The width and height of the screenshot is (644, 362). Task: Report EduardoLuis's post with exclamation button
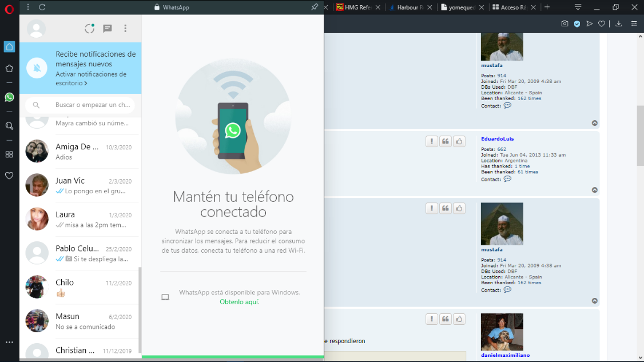432,141
